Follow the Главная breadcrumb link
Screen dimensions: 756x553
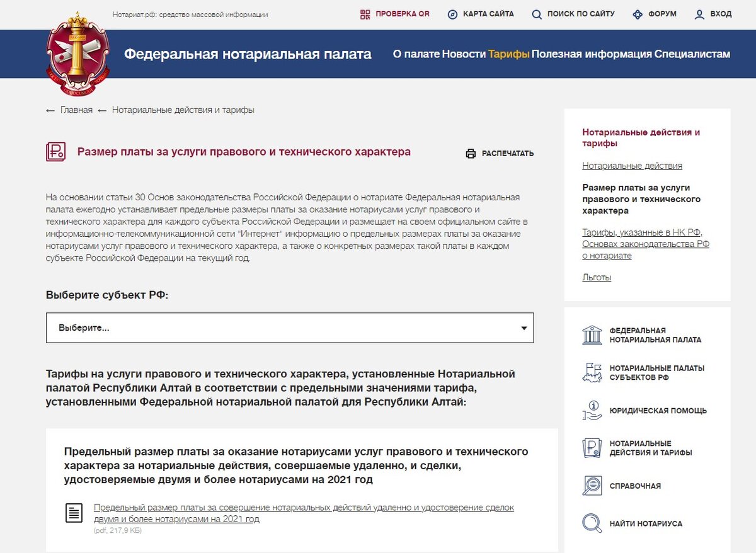click(76, 110)
